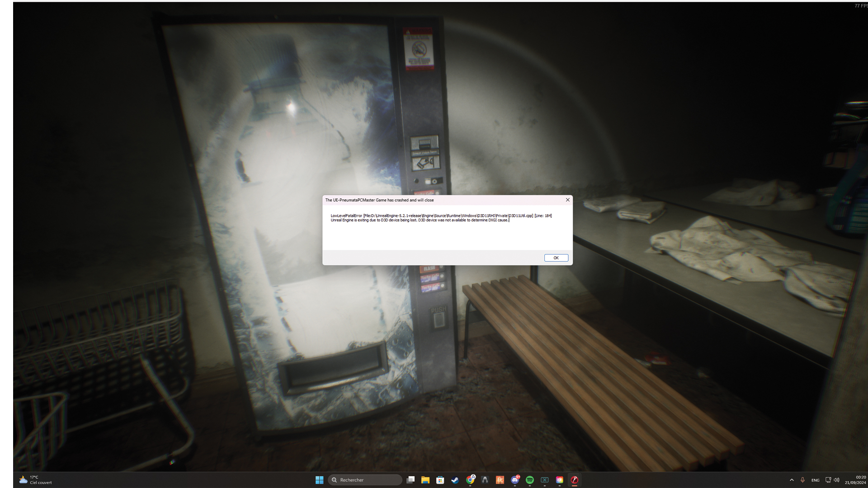Open the weather widget showing 17°C
This screenshot has height=488, width=868.
point(35,480)
